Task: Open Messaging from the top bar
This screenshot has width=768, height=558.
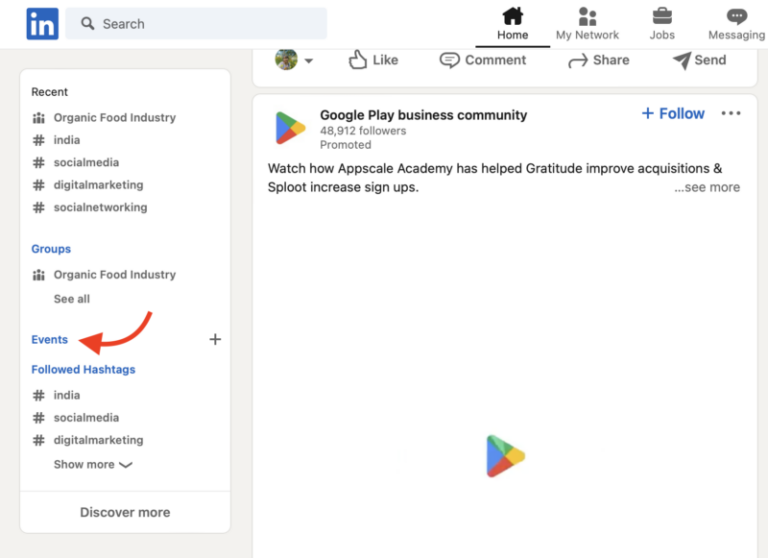Action: 737,24
